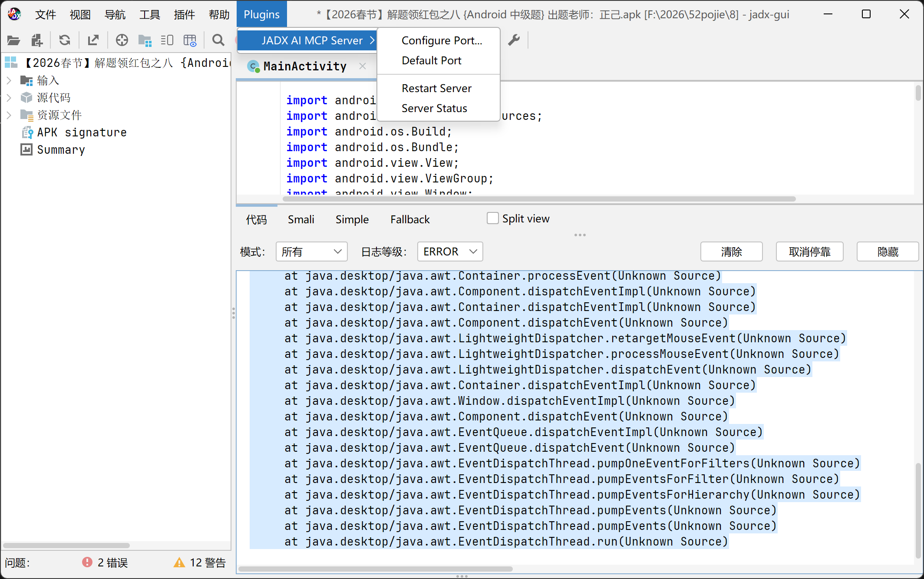This screenshot has width=924, height=579.
Task: Click the reload refresh arrows icon
Action: point(65,40)
